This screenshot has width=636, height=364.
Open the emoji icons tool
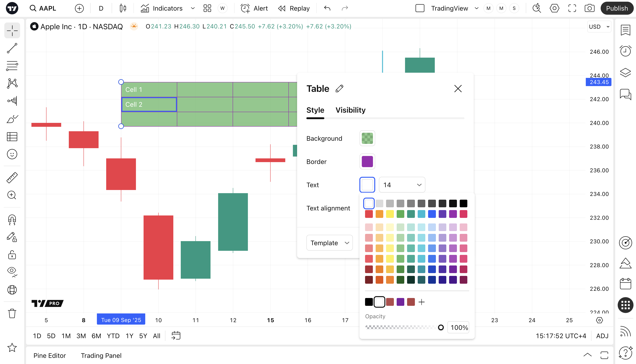tap(12, 154)
